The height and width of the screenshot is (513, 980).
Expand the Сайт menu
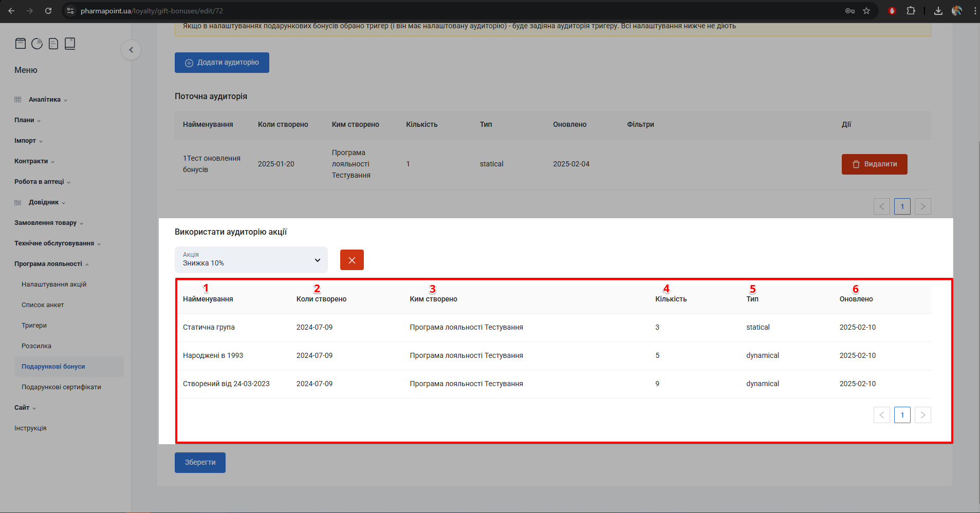25,408
